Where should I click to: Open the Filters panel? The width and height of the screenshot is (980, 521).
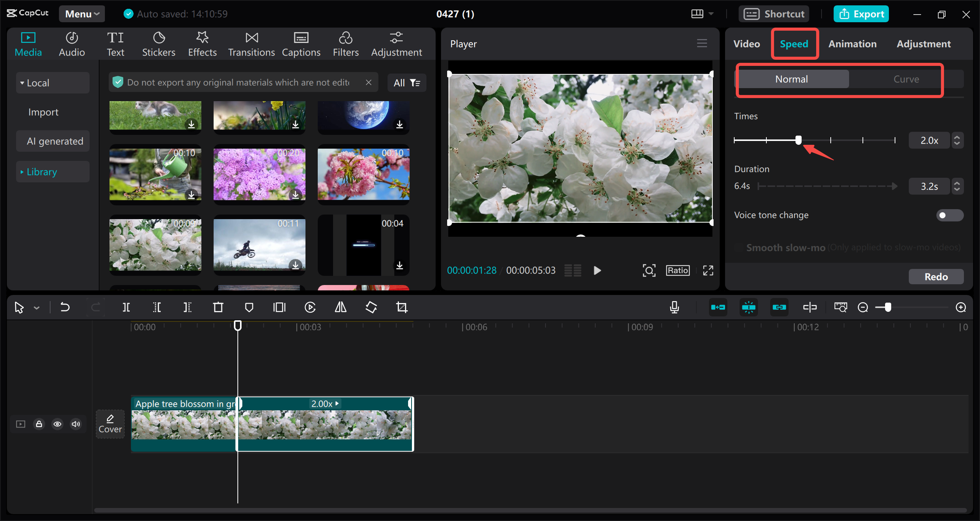pos(346,44)
